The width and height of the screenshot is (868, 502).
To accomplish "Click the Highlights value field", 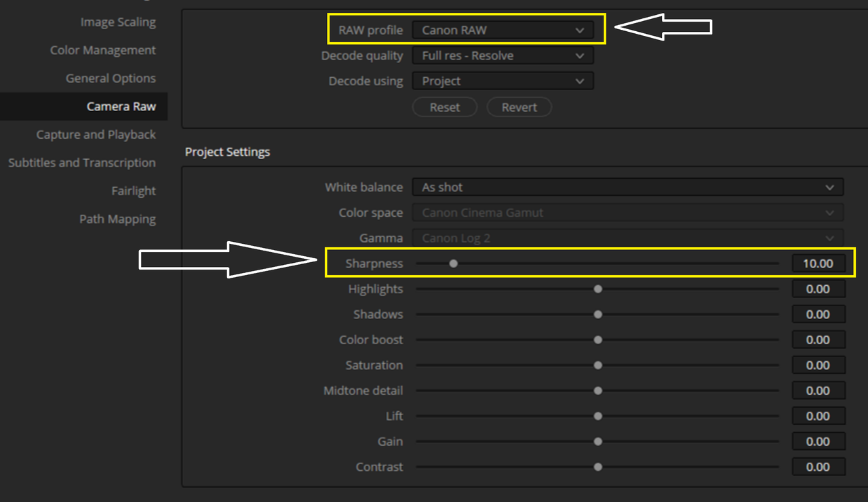I will [818, 289].
